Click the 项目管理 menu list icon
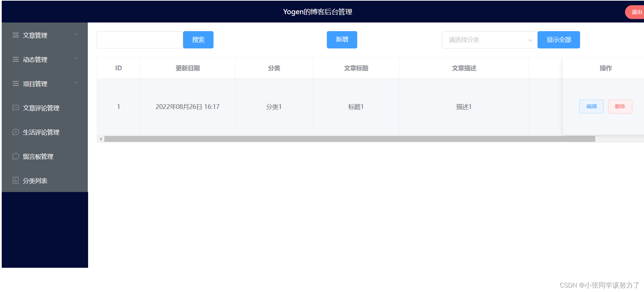Image resolution: width=644 pixels, height=292 pixels. (16, 83)
